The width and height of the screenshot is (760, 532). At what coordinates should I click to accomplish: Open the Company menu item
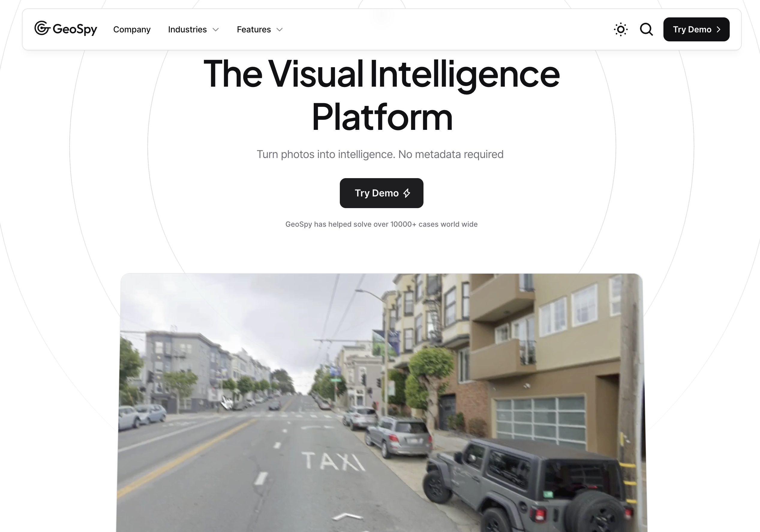tap(132, 29)
